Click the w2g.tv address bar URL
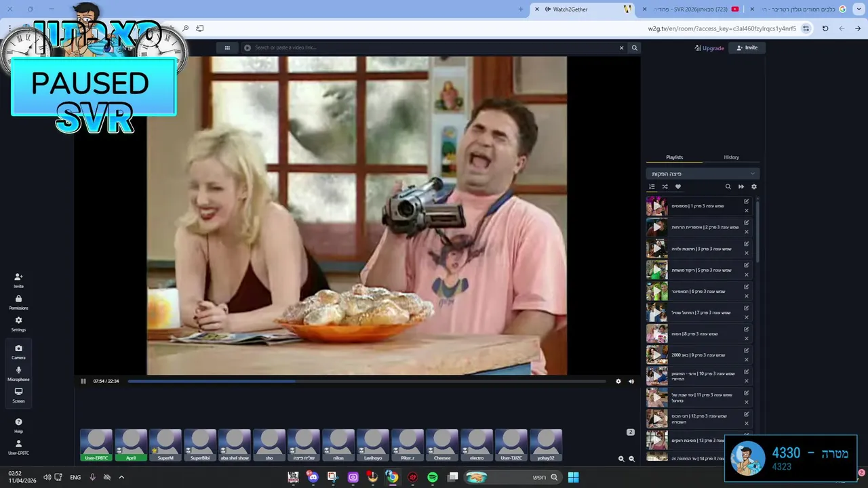Screen dimensions: 868x488 point(722,28)
